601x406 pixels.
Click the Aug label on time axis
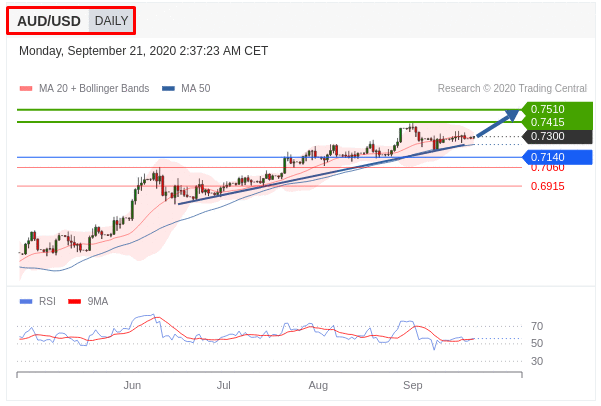point(318,385)
